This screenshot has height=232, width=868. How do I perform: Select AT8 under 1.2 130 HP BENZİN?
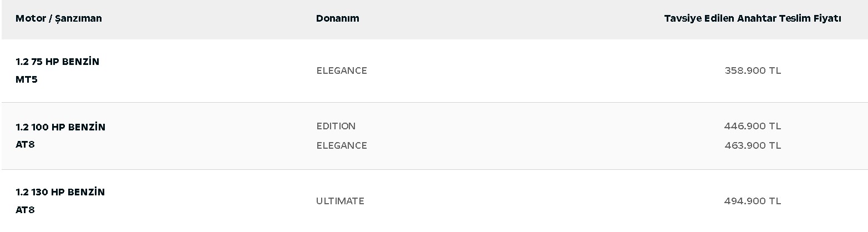pos(25,210)
